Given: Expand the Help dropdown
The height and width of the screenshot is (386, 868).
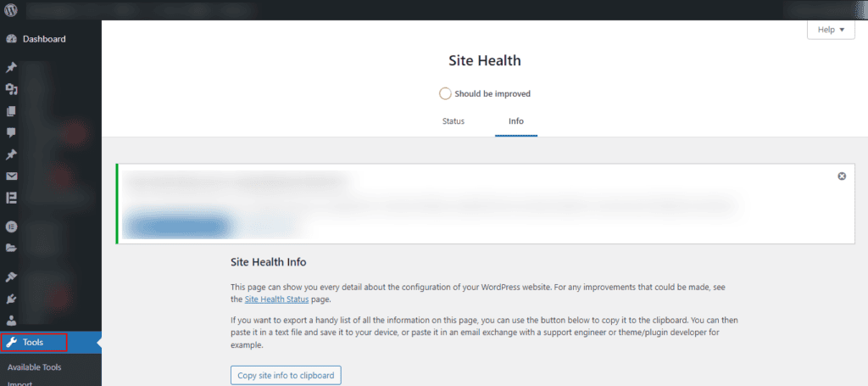Looking at the screenshot, I should click(x=830, y=30).
